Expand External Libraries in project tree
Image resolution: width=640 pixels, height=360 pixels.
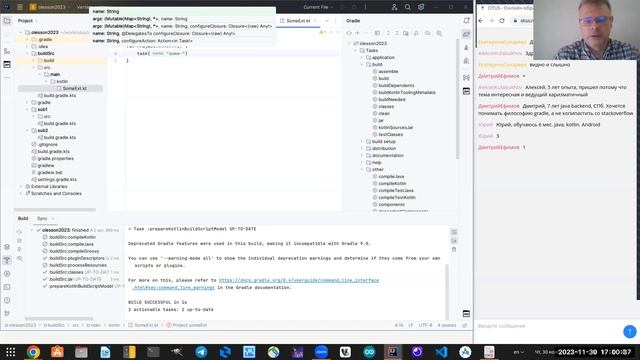click(21, 187)
